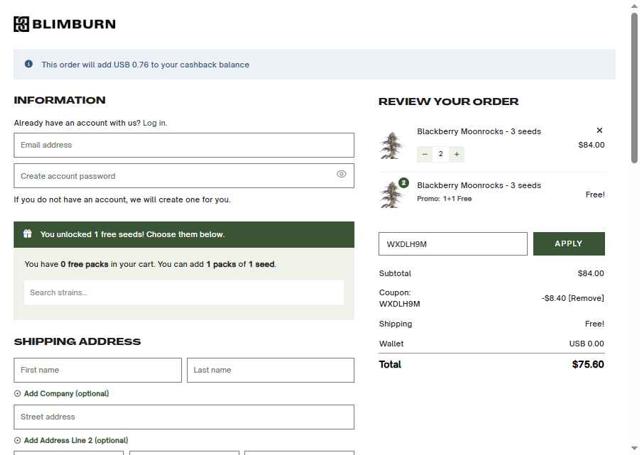Increase quantity with the plus button
This screenshot has width=640, height=455.
(x=456, y=154)
